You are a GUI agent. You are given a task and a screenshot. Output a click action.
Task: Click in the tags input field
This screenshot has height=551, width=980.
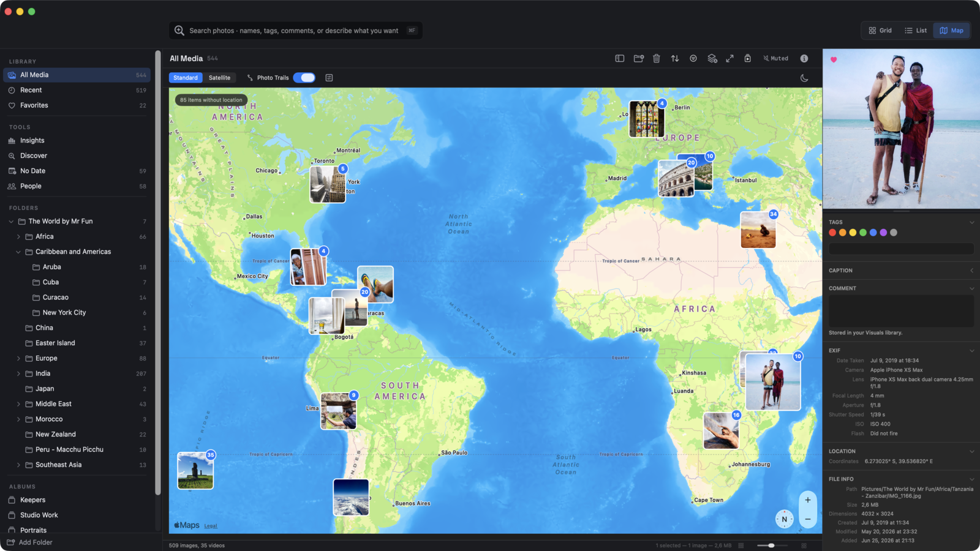click(x=901, y=249)
